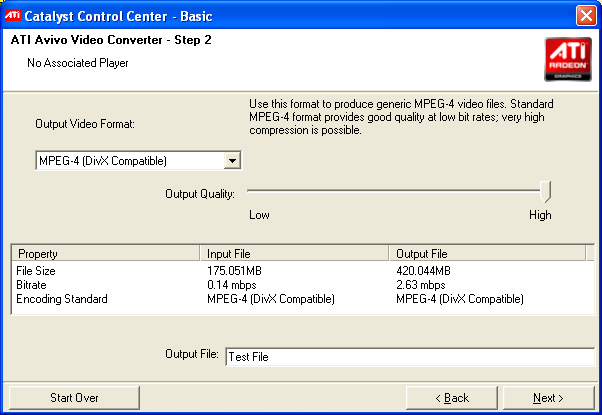This screenshot has height=415, width=602.
Task: Select the File Size row label
Action: (x=36, y=271)
